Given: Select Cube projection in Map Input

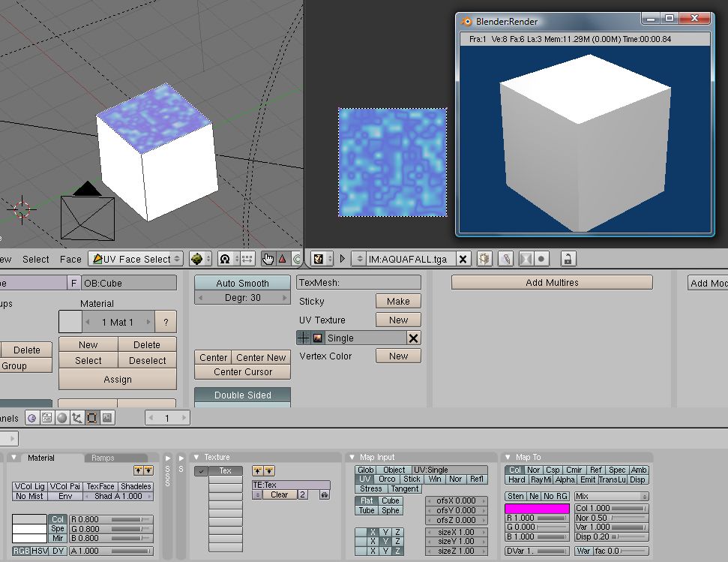Looking at the screenshot, I should point(391,500).
